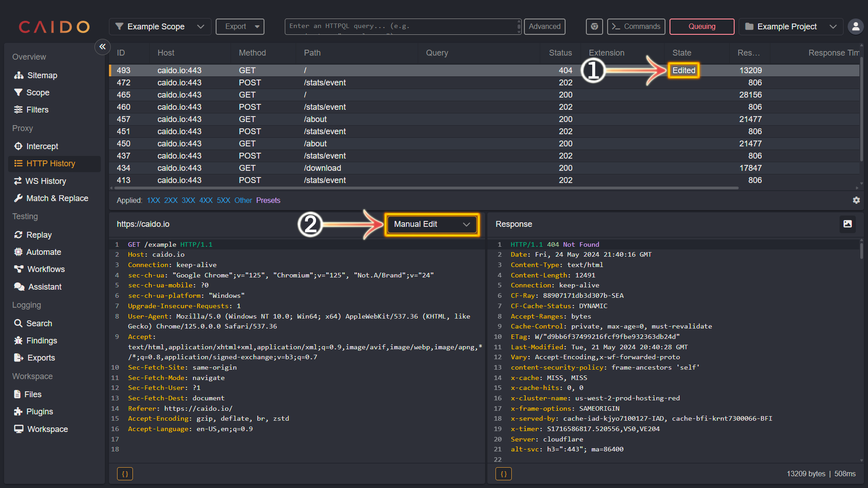Image resolution: width=868 pixels, height=488 pixels.
Task: Open the Workspace page
Action: 41,429
